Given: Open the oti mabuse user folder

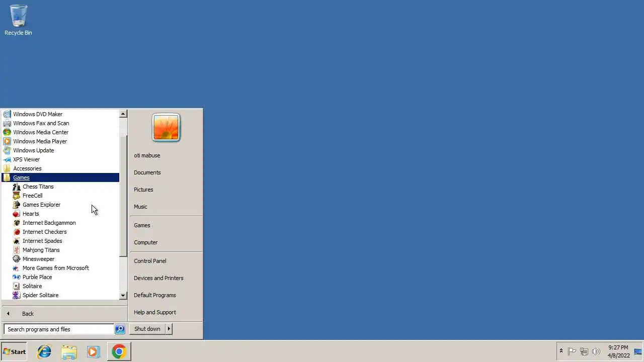Looking at the screenshot, I should pos(147,155).
